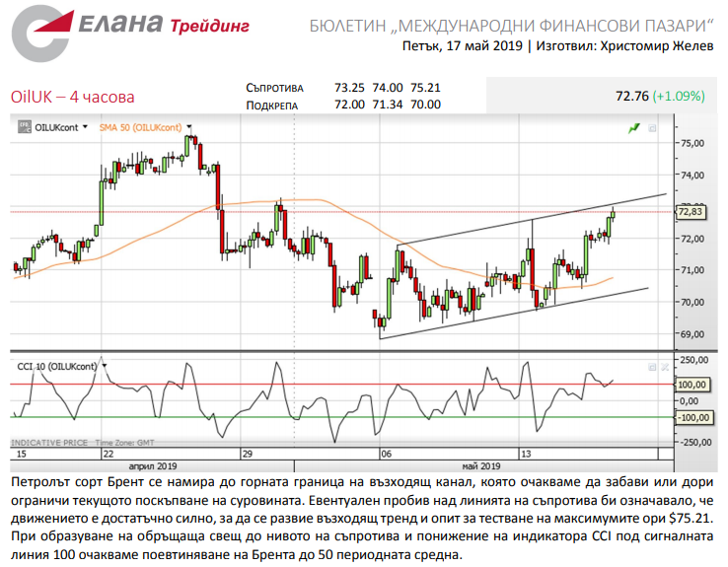Click the 'Подкрепа' row label
The width and height of the screenshot is (728, 567).
click(271, 106)
